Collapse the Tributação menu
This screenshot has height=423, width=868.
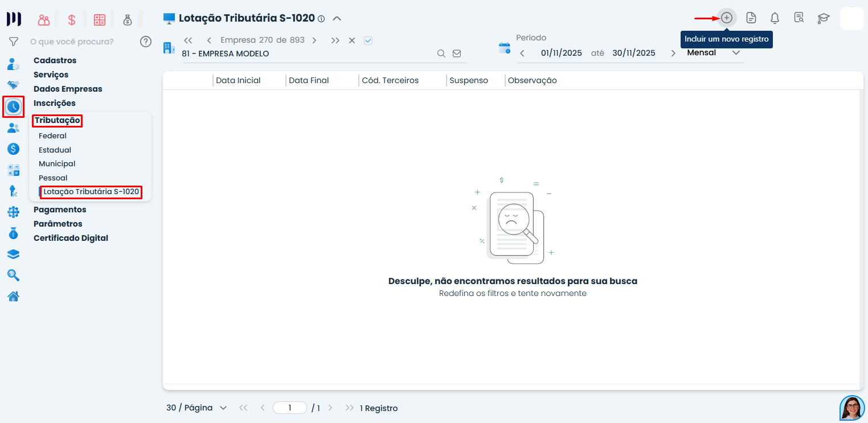pyautogui.click(x=57, y=120)
